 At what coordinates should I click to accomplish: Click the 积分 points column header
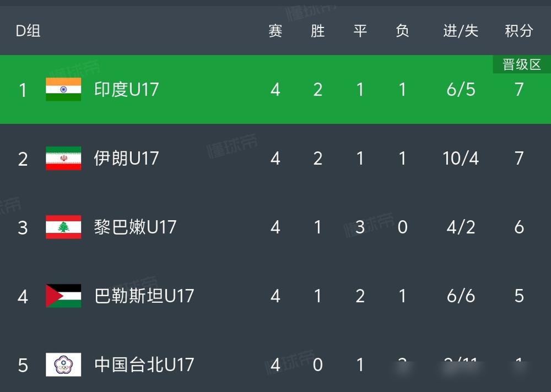coord(519,31)
